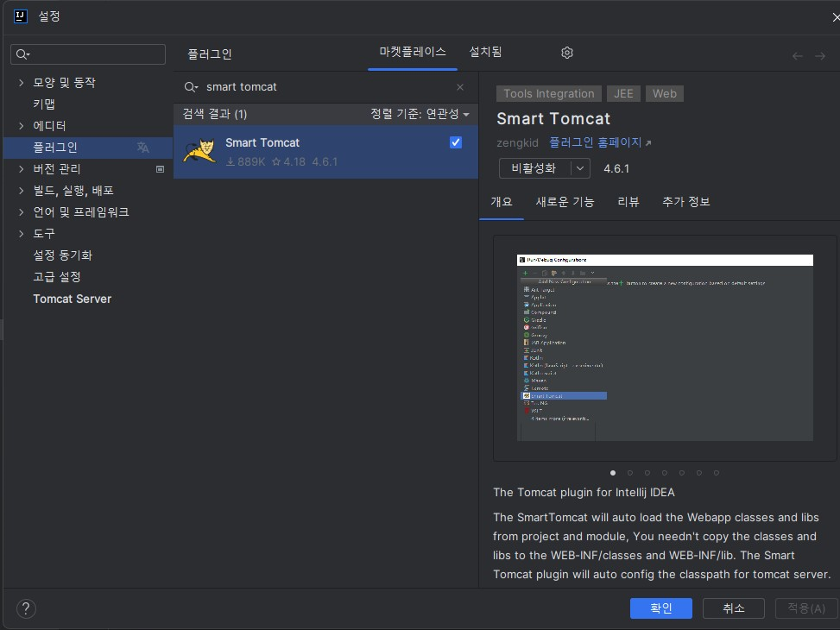
Task: Click the JEE tag
Action: [623, 94]
